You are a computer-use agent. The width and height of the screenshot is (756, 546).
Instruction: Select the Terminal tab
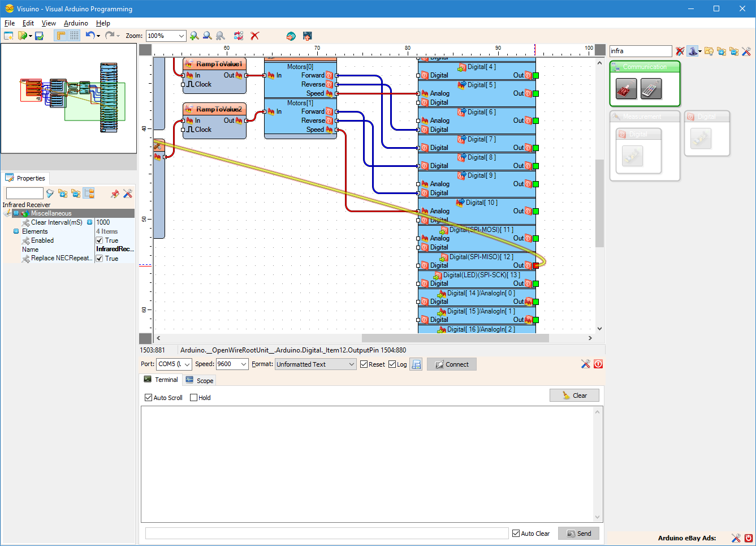click(x=161, y=380)
